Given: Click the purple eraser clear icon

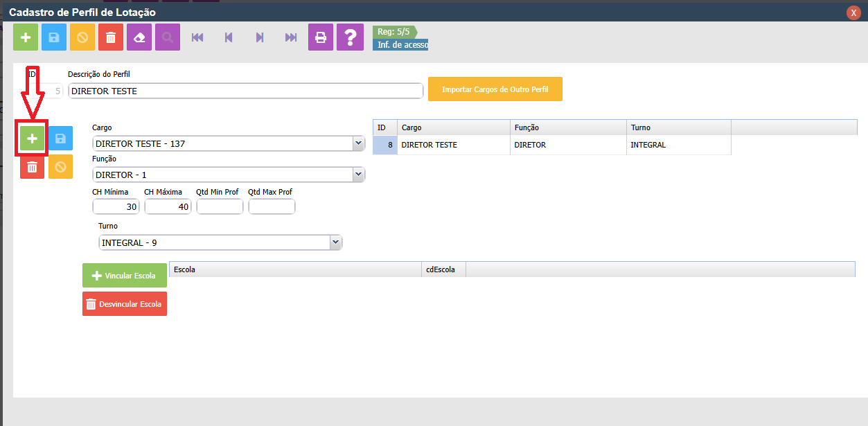Looking at the screenshot, I should tap(139, 37).
